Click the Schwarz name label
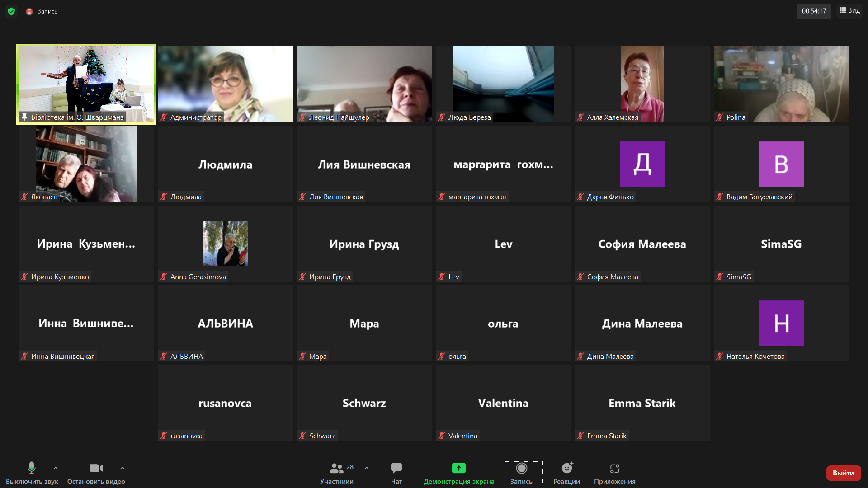The image size is (868, 488). [322, 436]
